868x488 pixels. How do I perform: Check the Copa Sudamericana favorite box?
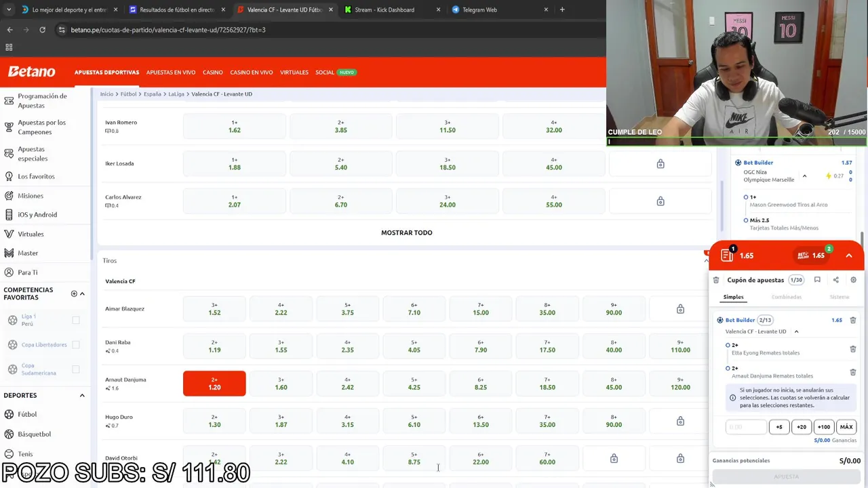tap(76, 369)
